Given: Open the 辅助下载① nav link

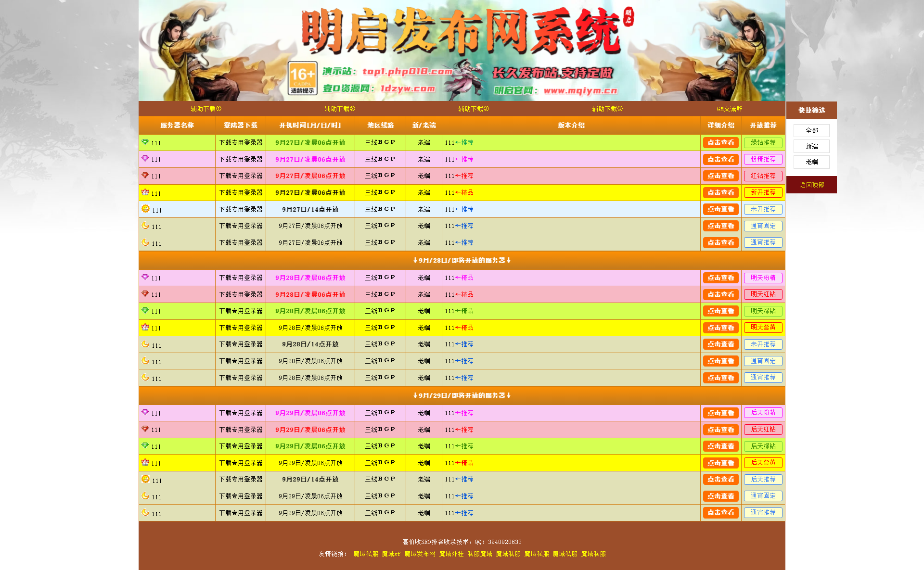Looking at the screenshot, I should (x=206, y=109).
